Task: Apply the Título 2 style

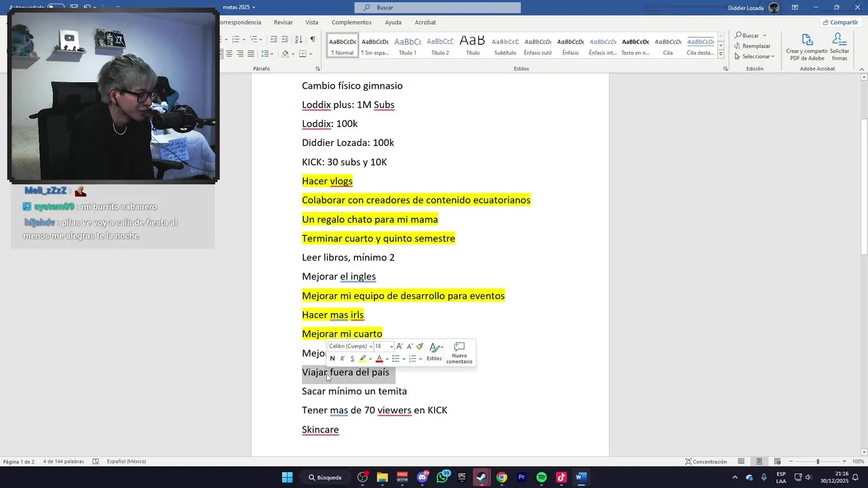Action: click(x=440, y=45)
